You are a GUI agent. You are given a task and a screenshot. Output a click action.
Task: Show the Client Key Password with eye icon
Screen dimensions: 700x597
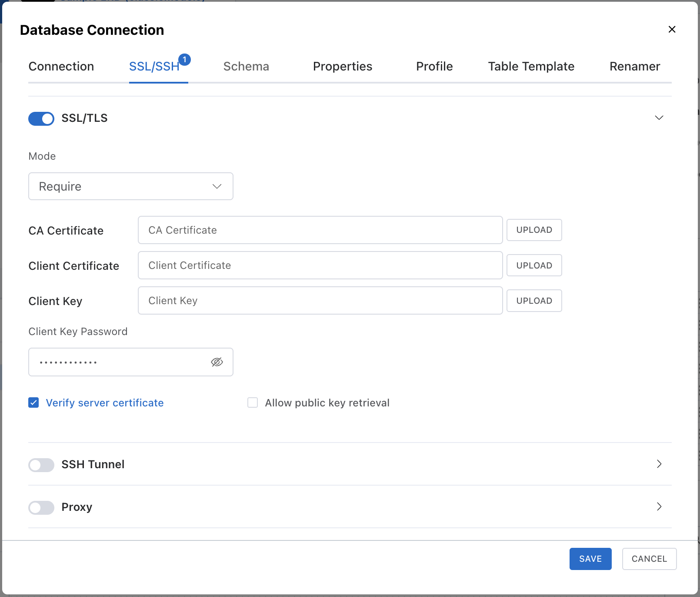(217, 362)
